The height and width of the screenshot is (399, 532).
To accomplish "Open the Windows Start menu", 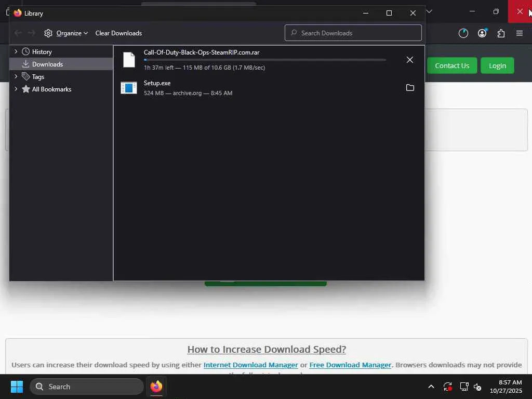I will [17, 387].
